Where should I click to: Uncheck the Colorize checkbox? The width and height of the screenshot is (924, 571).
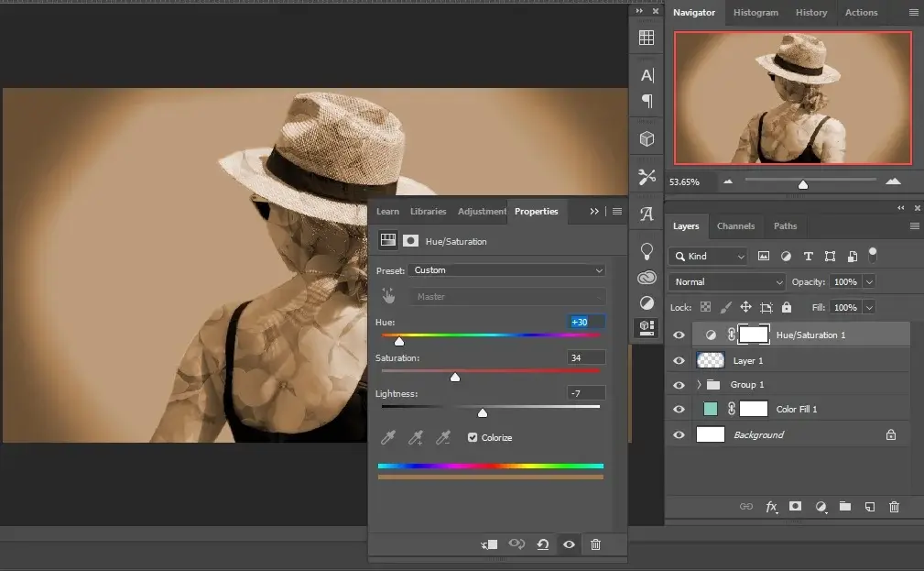pos(472,437)
